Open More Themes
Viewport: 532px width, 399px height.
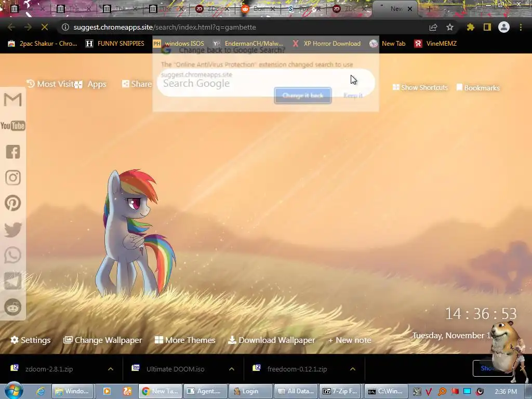185,340
